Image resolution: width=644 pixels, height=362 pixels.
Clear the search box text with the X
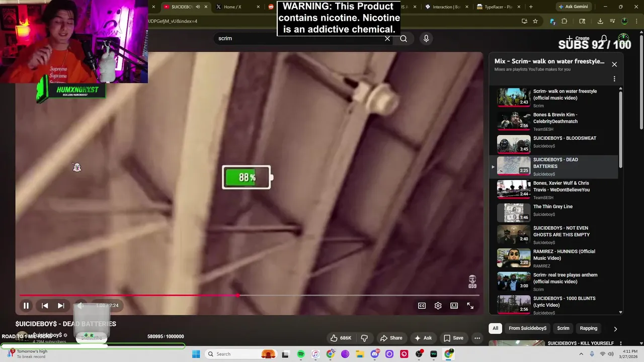387,38
